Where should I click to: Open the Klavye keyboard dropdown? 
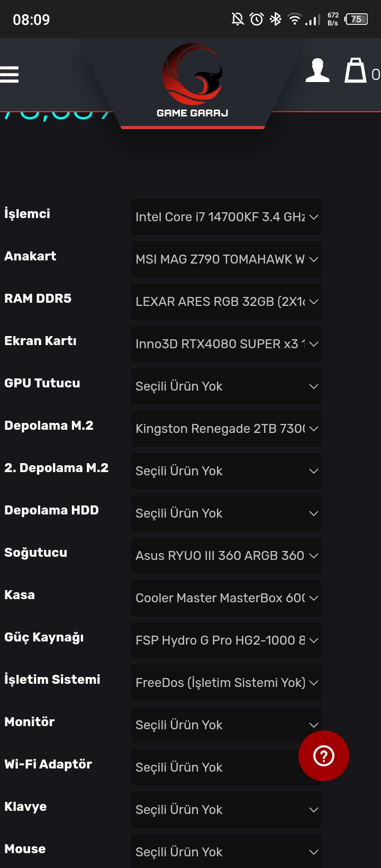coord(226,810)
